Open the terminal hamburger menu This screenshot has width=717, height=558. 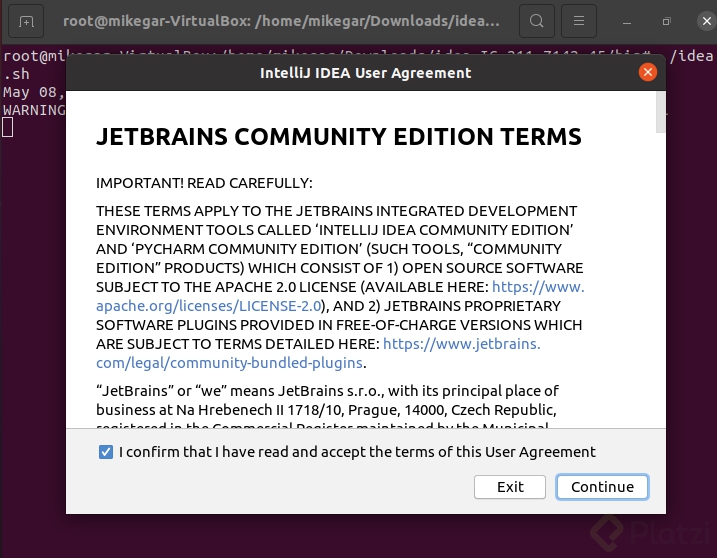point(578,21)
